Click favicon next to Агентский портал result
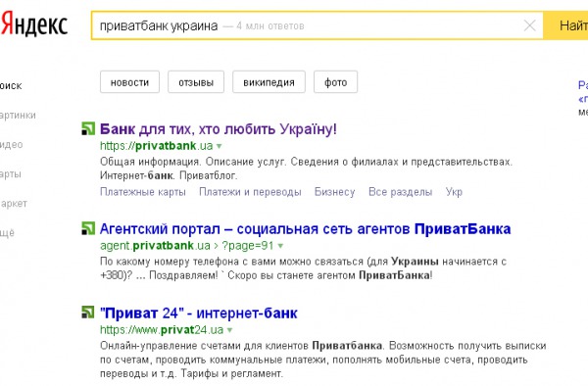The image size is (588, 386). coord(88,228)
